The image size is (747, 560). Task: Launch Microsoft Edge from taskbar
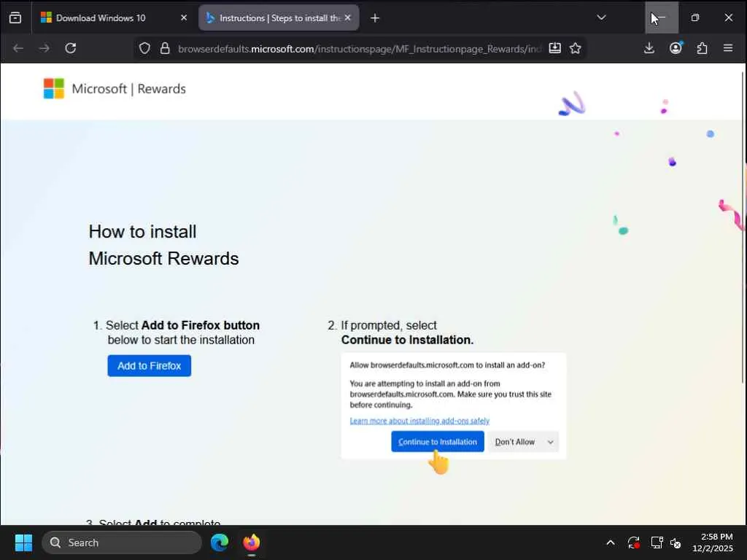(x=220, y=542)
